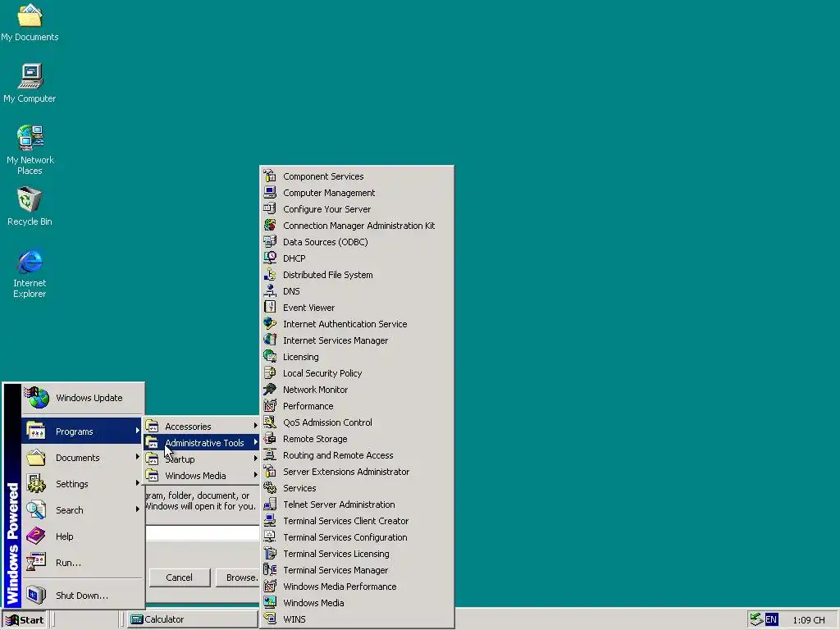Click the Services gears icon
The image size is (840, 630).
tap(270, 488)
